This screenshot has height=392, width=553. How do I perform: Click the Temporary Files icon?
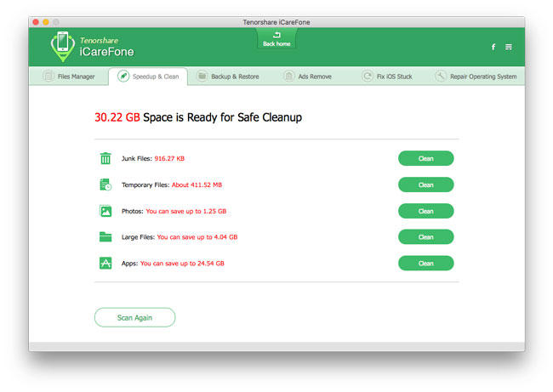click(105, 185)
